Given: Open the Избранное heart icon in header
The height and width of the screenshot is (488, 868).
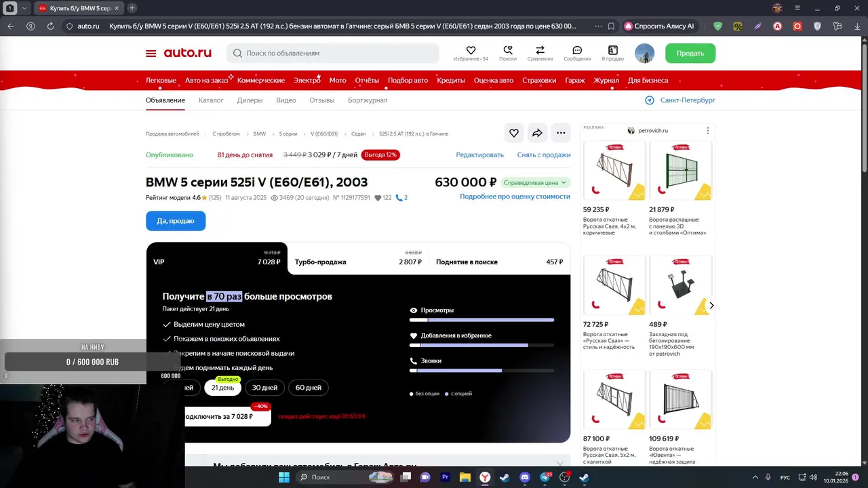Looking at the screenshot, I should click(471, 50).
